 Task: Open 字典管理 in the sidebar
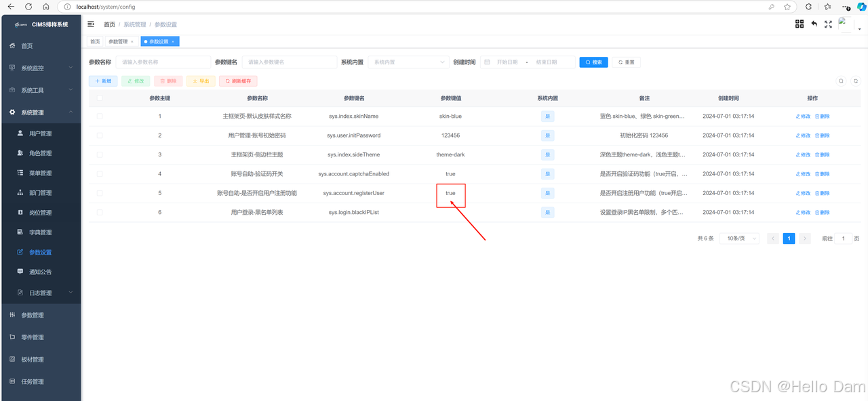coord(41,232)
